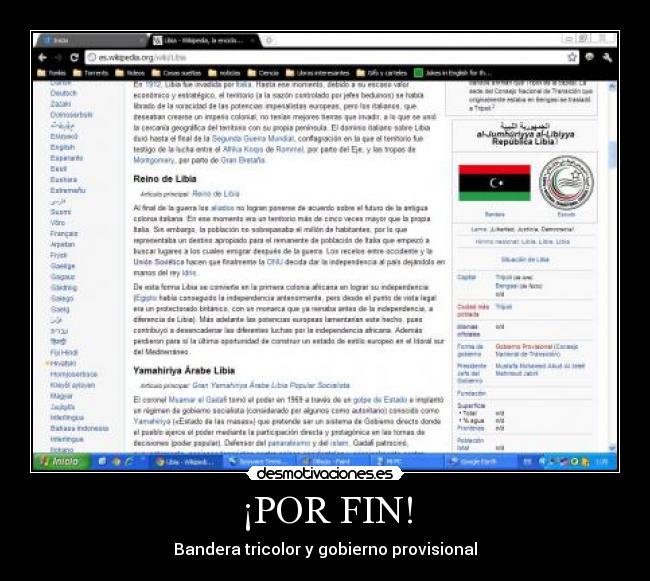Open the Windows Inicio start menu
The height and width of the screenshot is (581, 650).
click(61, 461)
